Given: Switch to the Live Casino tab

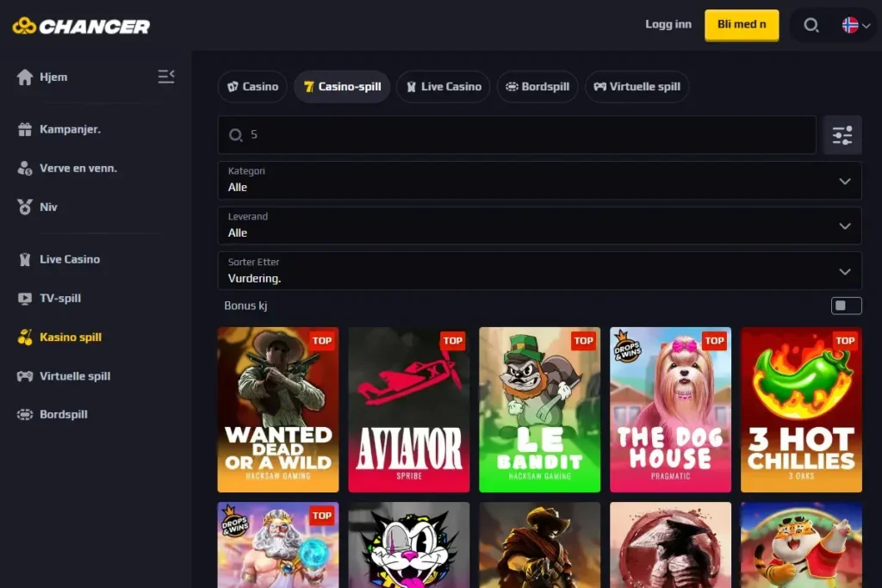Looking at the screenshot, I should [x=444, y=87].
